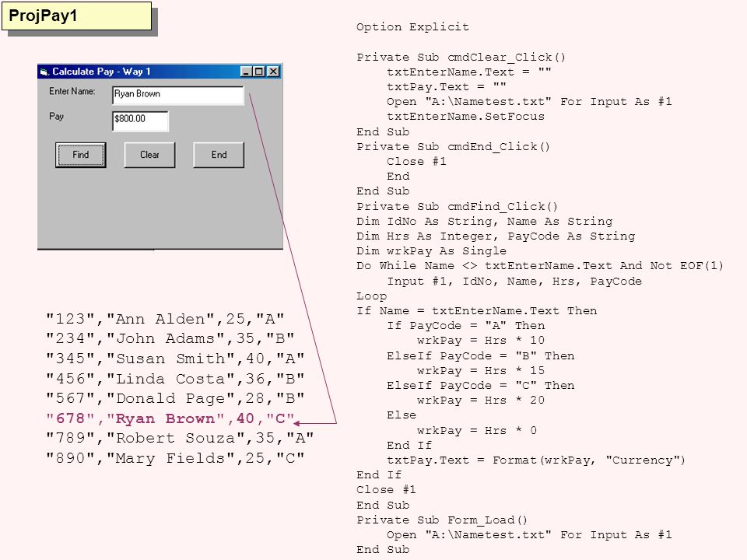Screen dimensions: 747x560
Task: Focus the Enter Name field with Ryan Brown
Action: coord(178,95)
